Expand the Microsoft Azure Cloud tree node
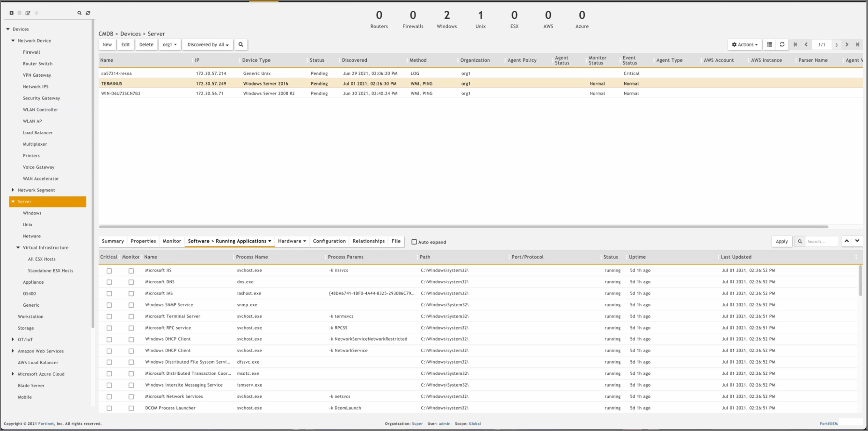 (13, 374)
